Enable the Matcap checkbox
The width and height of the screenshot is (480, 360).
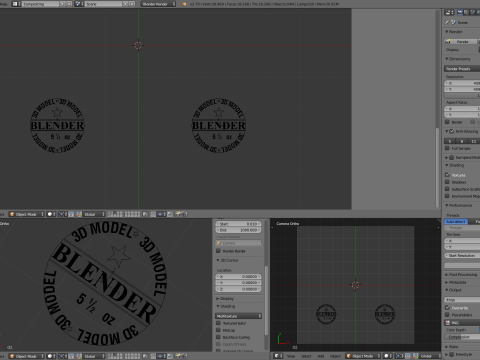[219, 330]
